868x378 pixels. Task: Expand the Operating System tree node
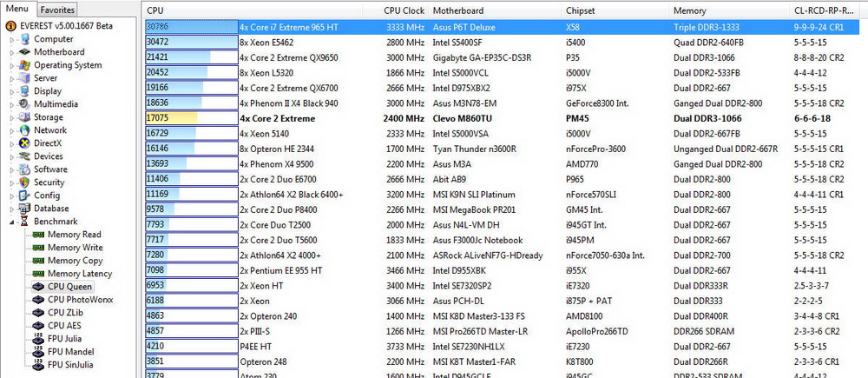click(12, 65)
